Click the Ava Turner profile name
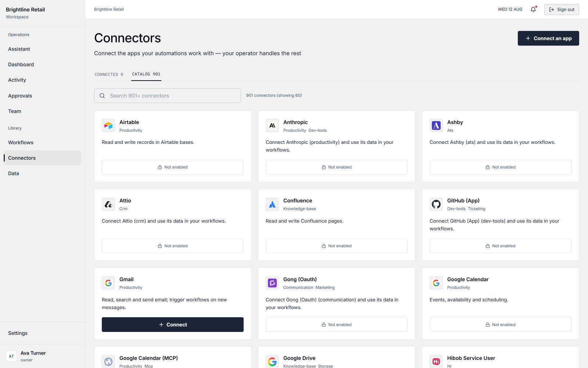Viewport: 588px width, 368px height. click(33, 353)
